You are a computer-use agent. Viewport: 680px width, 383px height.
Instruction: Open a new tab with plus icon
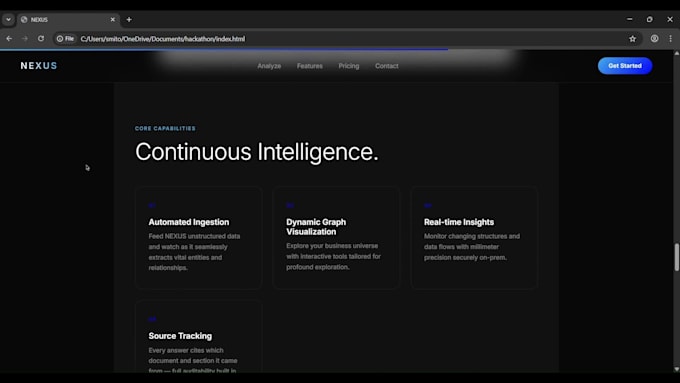pos(129,20)
